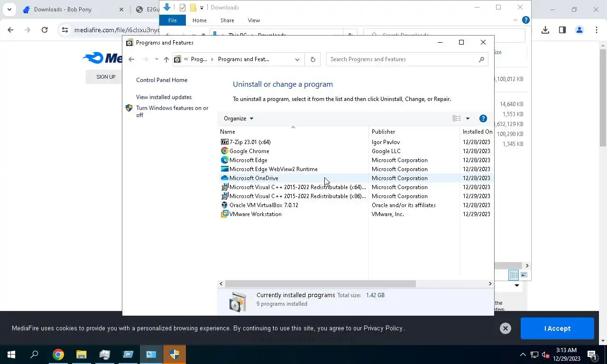
Task: Switch to Downloads - Bob Pony Chrome tab
Action: point(72,9)
